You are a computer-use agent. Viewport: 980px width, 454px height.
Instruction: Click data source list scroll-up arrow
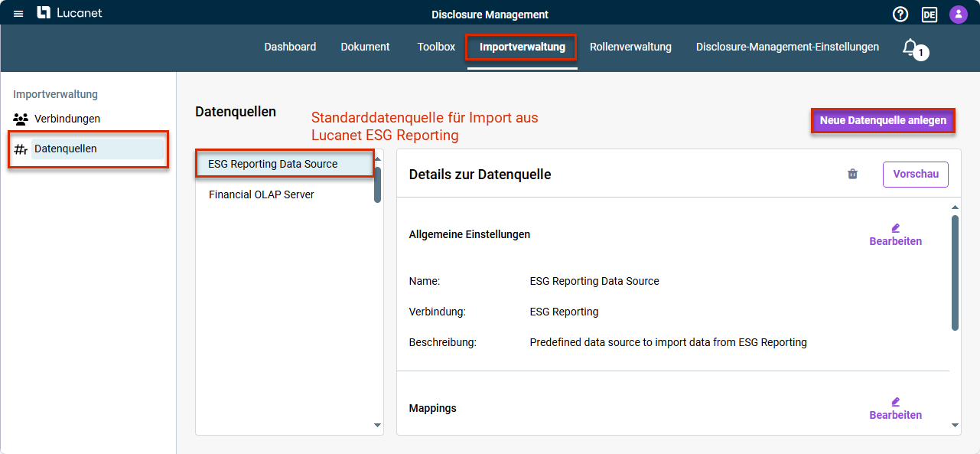coord(377,159)
